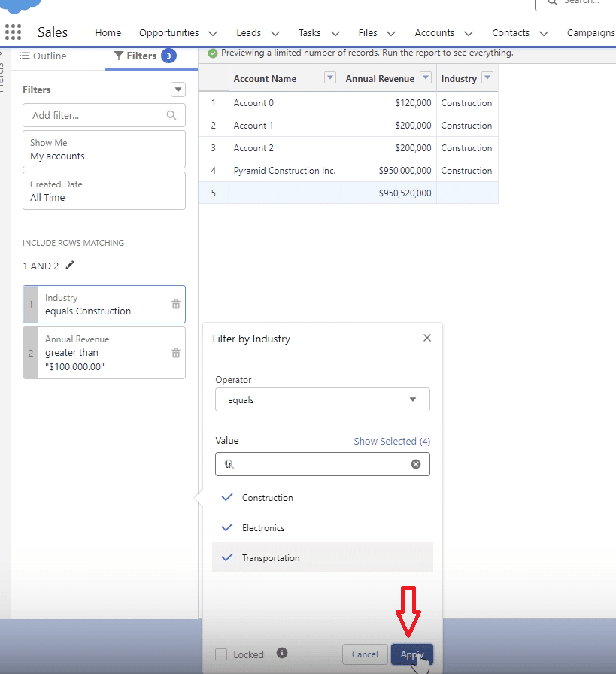This screenshot has width=616, height=674.
Task: Open the Annual Revenue column menu
Action: click(x=426, y=77)
